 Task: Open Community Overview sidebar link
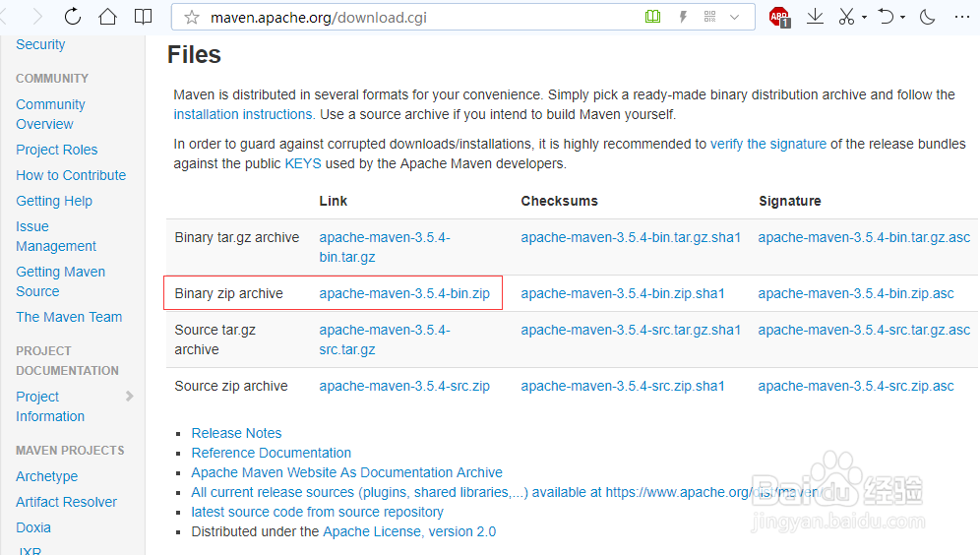click(x=50, y=114)
